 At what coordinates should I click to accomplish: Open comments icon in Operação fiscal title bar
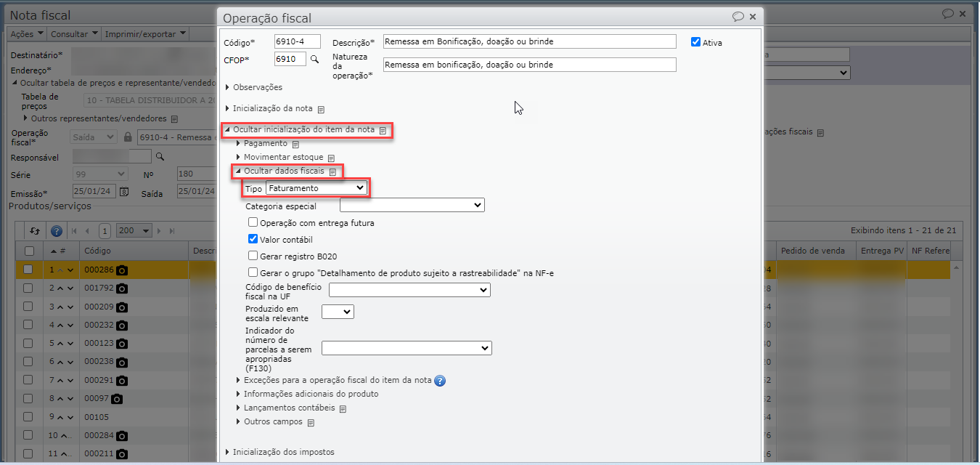pos(738,16)
